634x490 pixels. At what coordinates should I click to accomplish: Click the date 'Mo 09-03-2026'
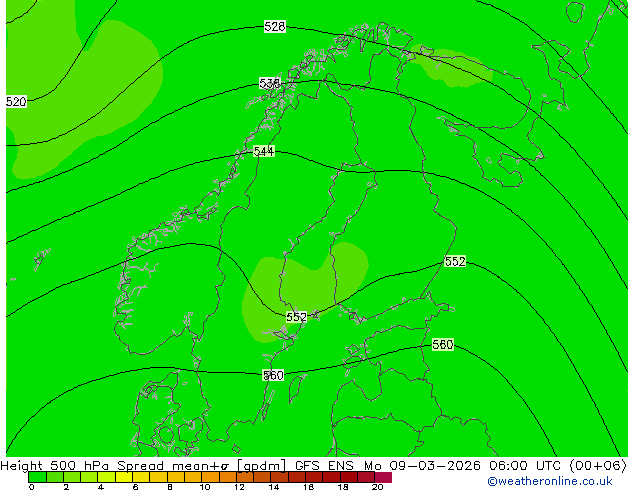422,466
